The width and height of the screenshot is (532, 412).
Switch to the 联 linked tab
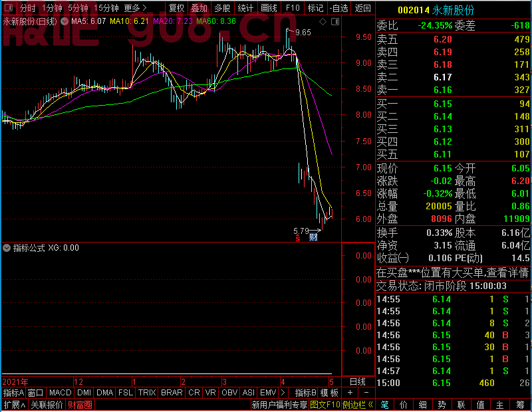(461, 405)
